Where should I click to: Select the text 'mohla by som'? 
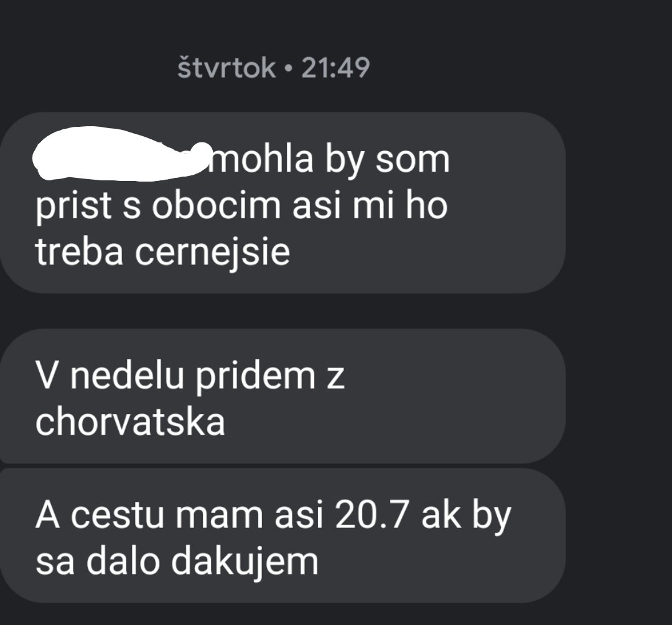(x=329, y=159)
